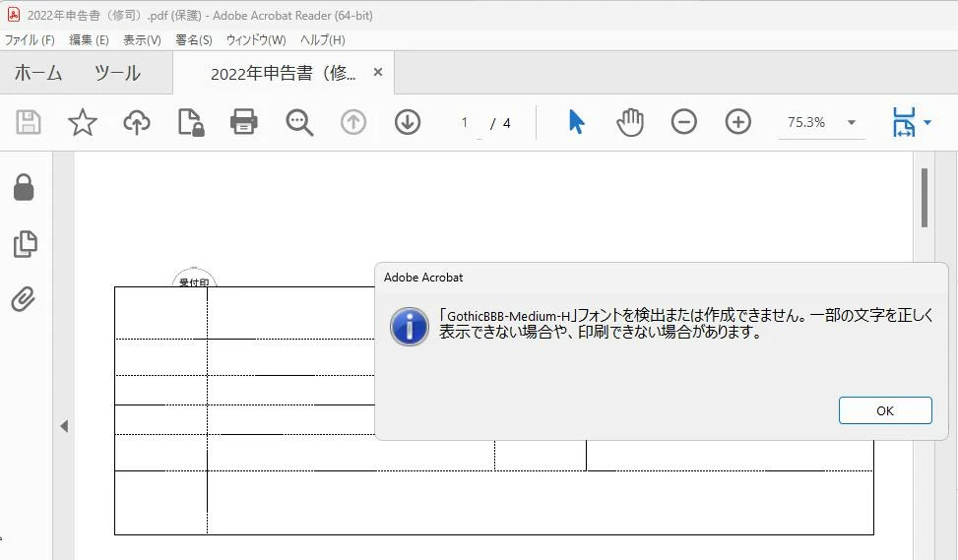
Task: Click the Adobe Acrobat dialog title
Action: pos(423,278)
